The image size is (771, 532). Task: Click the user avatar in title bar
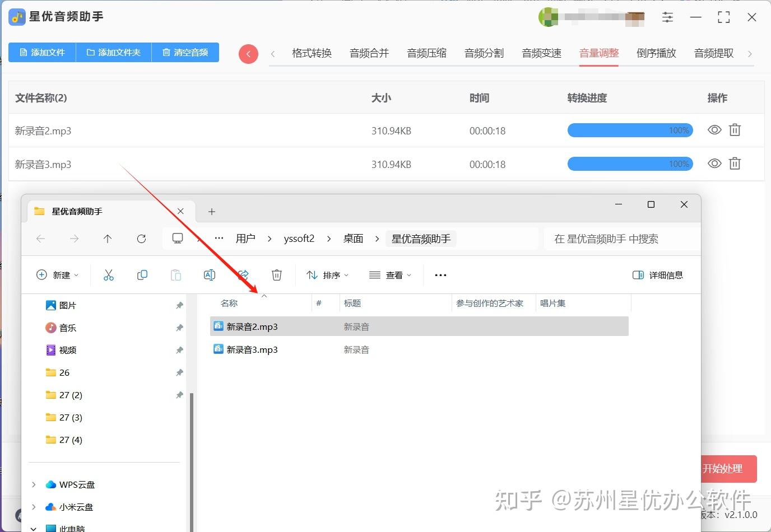point(547,17)
